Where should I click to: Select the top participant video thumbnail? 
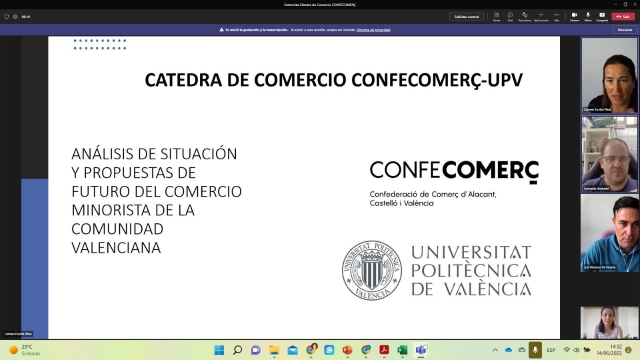[609, 76]
